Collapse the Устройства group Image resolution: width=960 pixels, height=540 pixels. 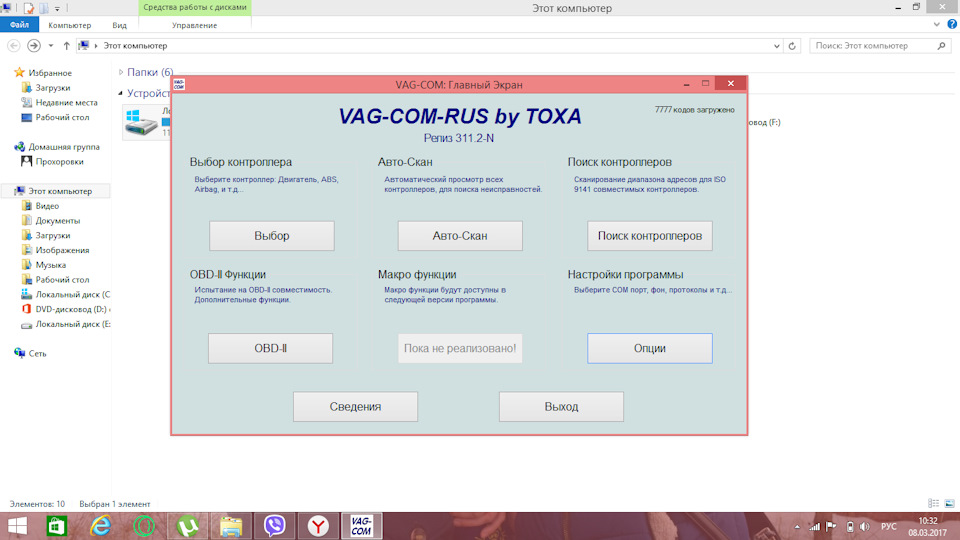(121, 93)
